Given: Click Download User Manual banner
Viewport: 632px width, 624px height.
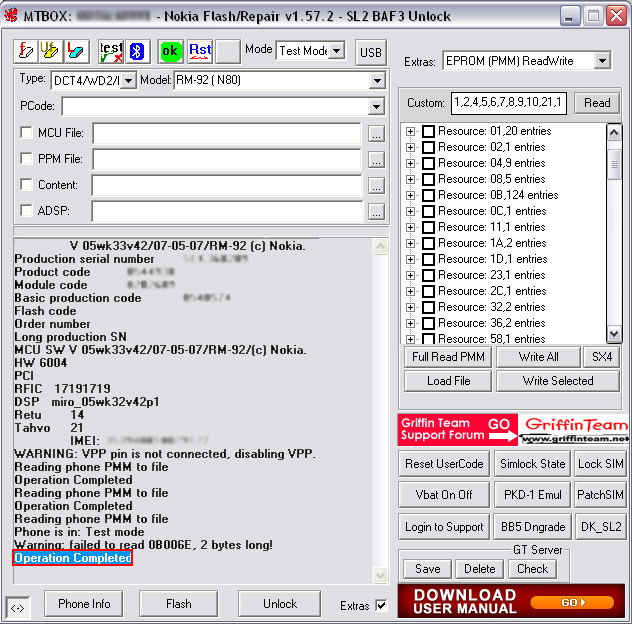Looking at the screenshot, I should (x=511, y=601).
